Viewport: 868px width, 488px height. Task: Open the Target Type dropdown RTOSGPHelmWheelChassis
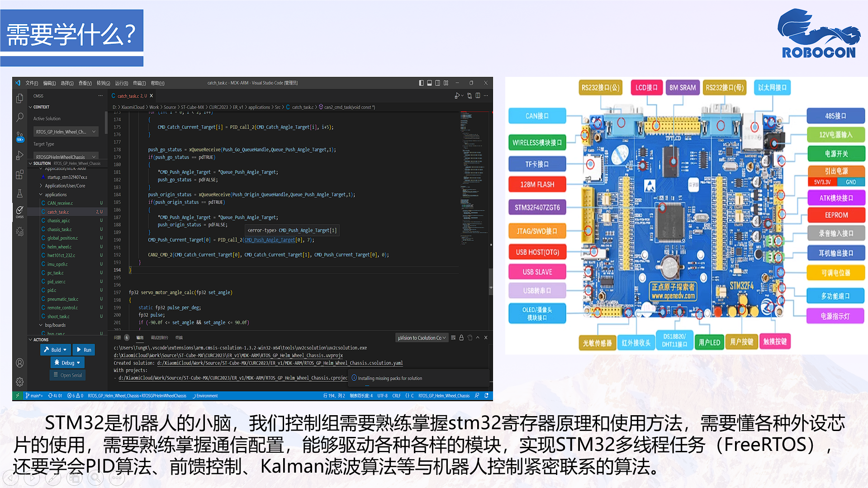(x=66, y=157)
